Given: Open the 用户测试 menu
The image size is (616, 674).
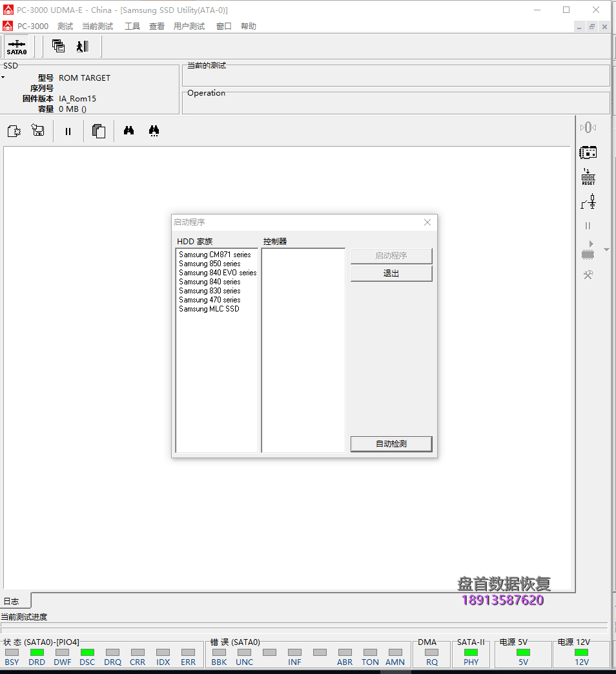Looking at the screenshot, I should 189,26.
